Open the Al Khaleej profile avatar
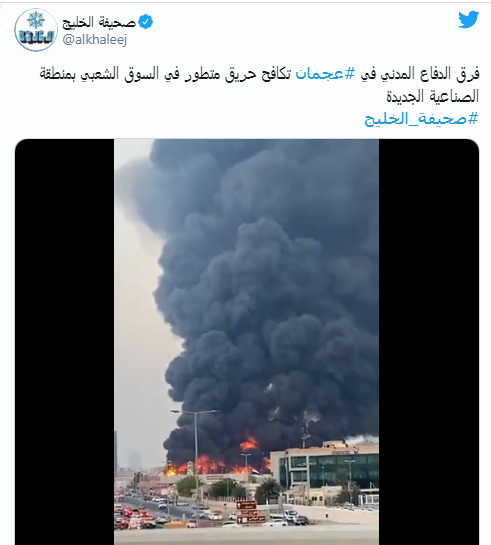 point(36,30)
